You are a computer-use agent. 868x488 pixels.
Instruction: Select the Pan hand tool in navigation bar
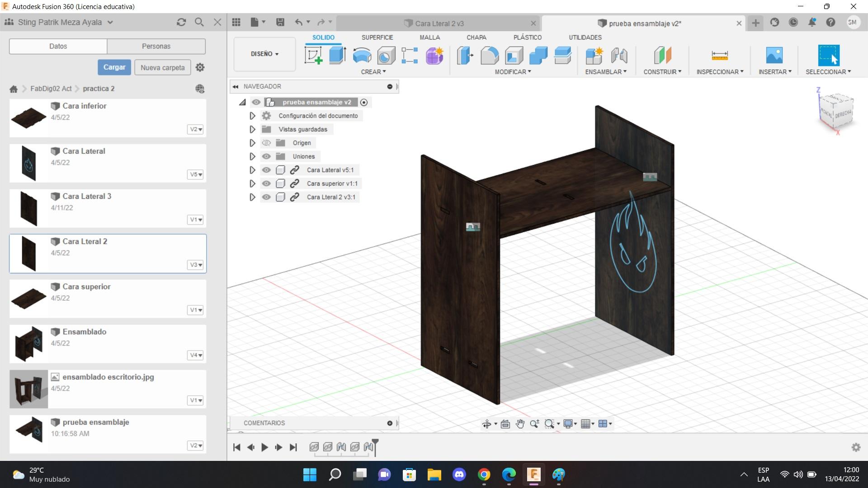[x=520, y=424]
